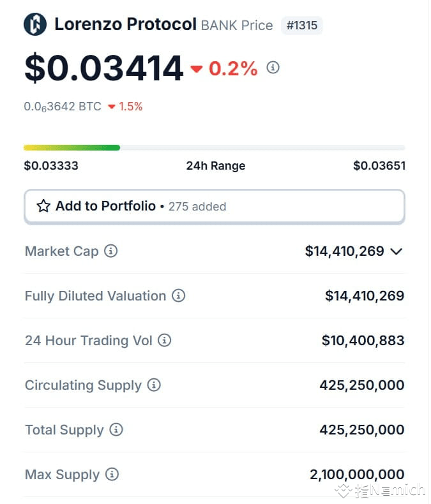Click the Lorenzo Protocol title text
Viewport: 431px width, 504px height.
(x=125, y=24)
